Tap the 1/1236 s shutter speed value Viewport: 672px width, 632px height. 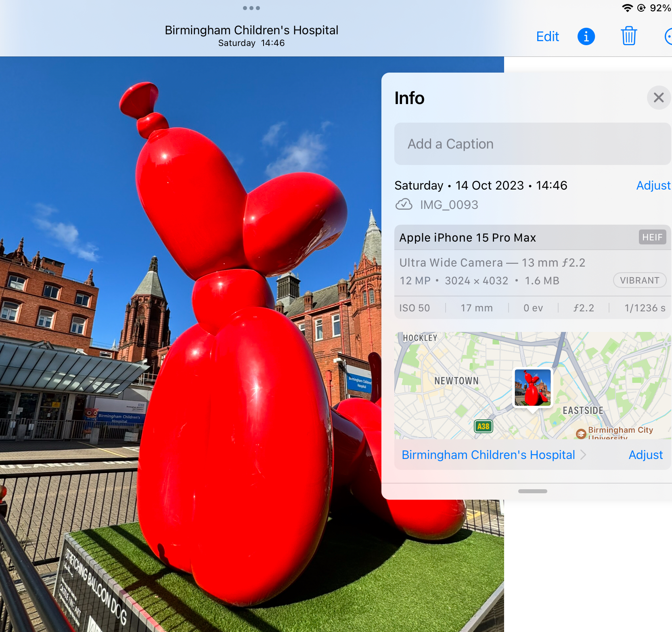pyautogui.click(x=645, y=308)
